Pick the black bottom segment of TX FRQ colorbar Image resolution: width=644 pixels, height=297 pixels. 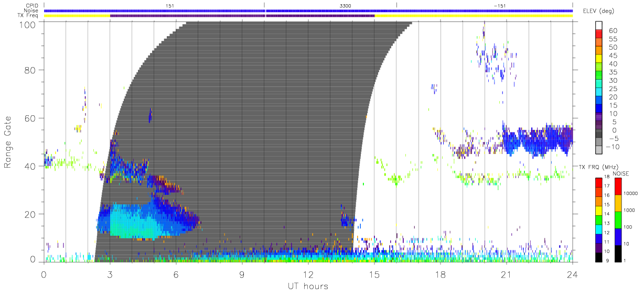[x=599, y=257]
